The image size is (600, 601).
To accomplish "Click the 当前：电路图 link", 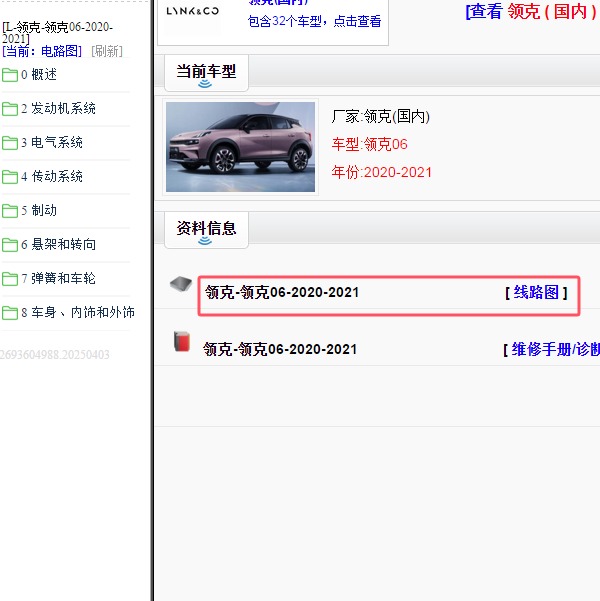I will pos(42,51).
